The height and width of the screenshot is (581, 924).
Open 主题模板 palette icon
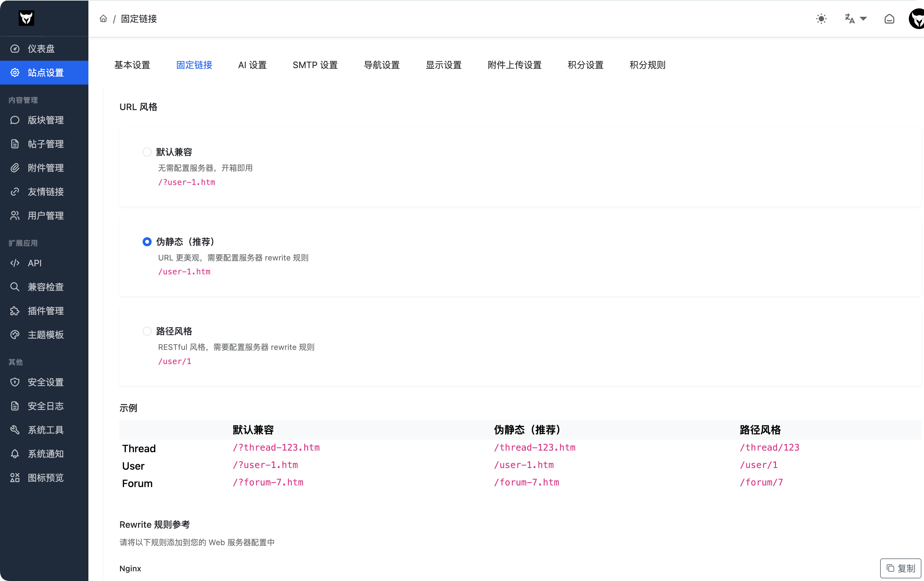coord(15,334)
